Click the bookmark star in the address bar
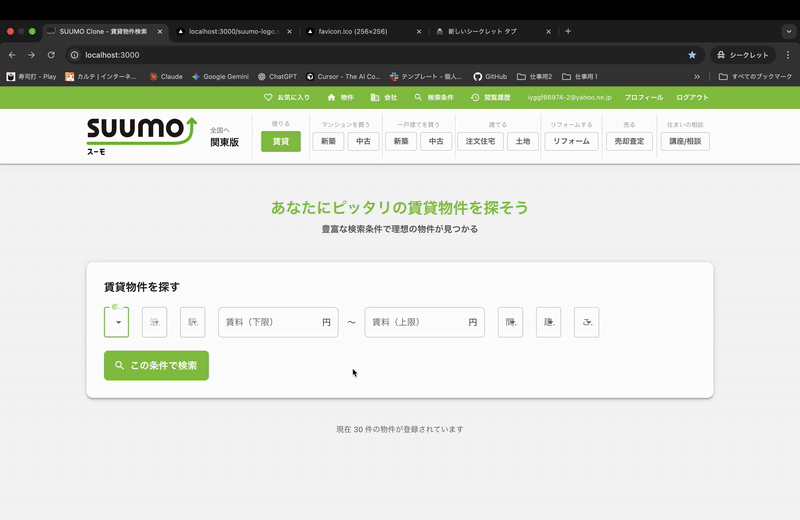 (x=692, y=55)
